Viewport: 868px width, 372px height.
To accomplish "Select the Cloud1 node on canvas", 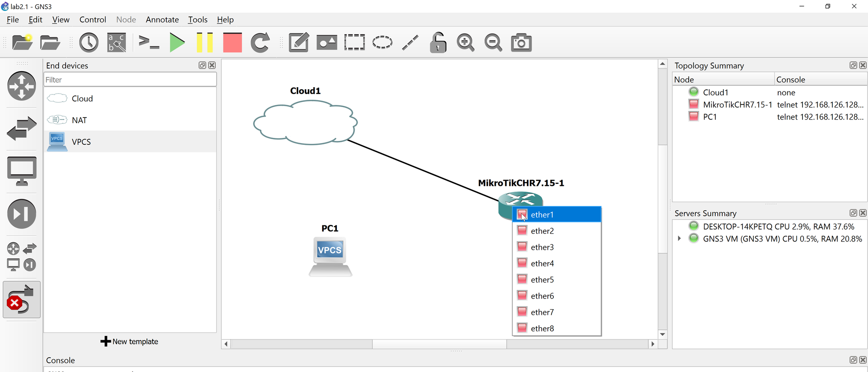I will tap(305, 122).
